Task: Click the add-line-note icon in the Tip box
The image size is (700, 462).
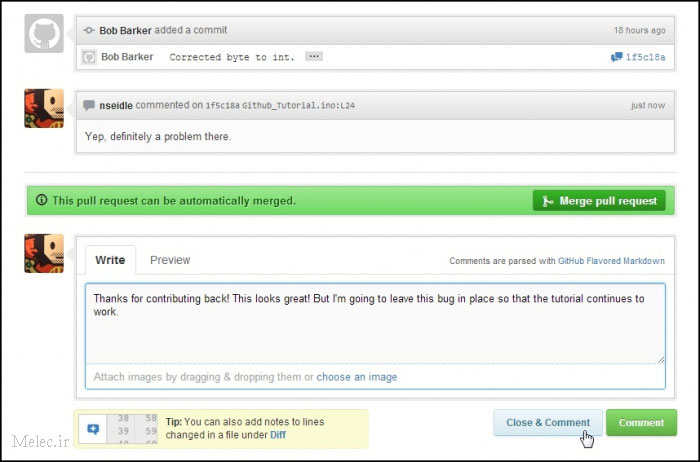Action: [93, 429]
